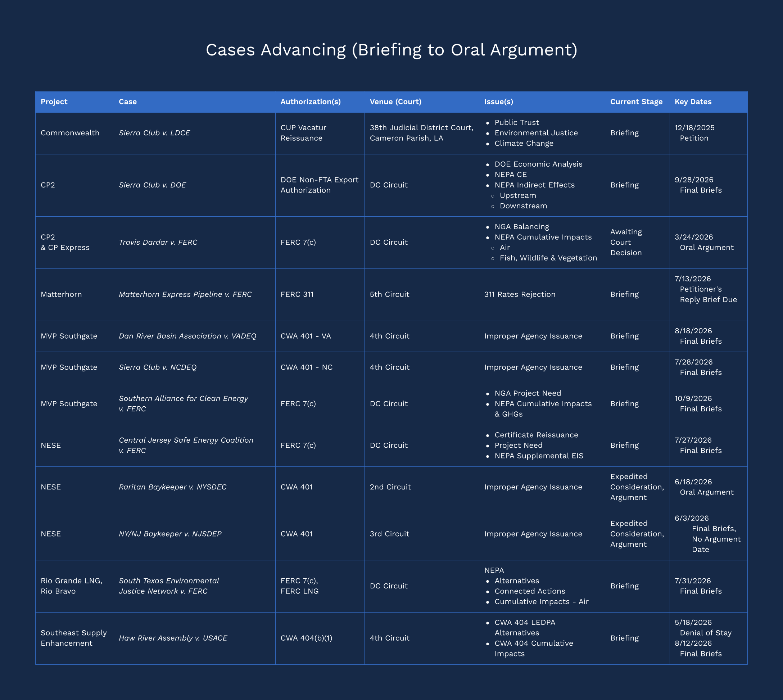Click '7/31/2026 Final Briefs' key date
783x700 pixels.
point(698,586)
